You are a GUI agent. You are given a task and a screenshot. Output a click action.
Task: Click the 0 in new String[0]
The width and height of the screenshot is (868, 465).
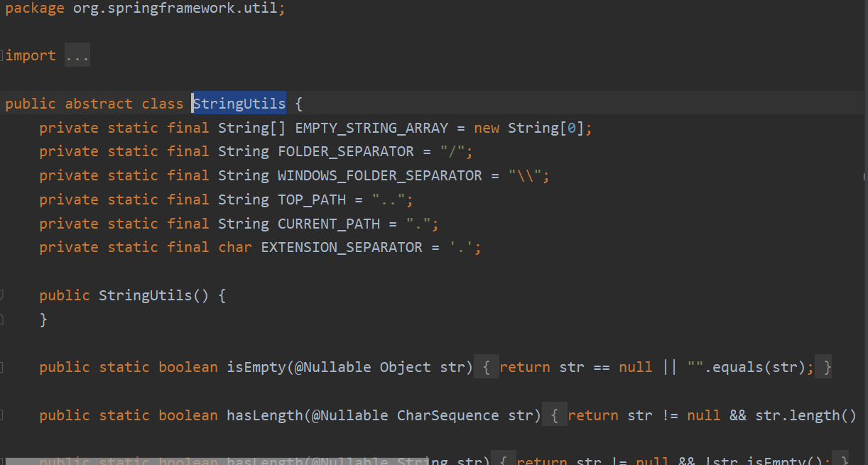572,128
